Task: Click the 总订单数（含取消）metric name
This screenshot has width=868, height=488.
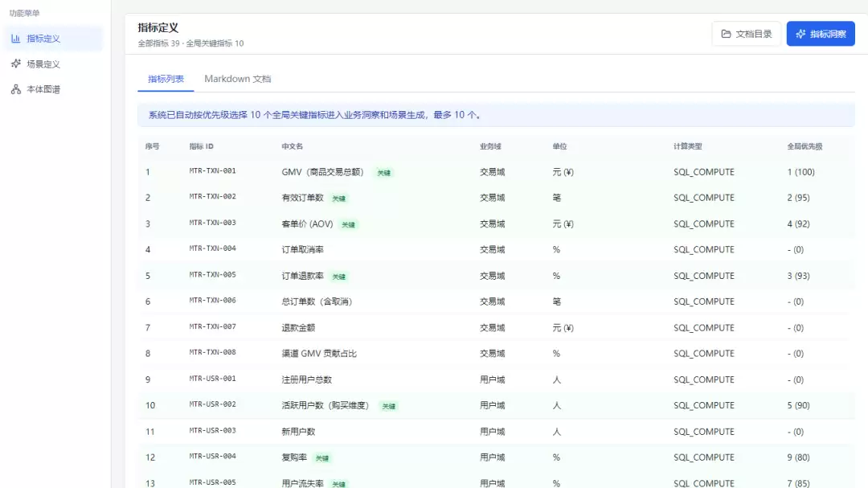Action: (x=317, y=301)
